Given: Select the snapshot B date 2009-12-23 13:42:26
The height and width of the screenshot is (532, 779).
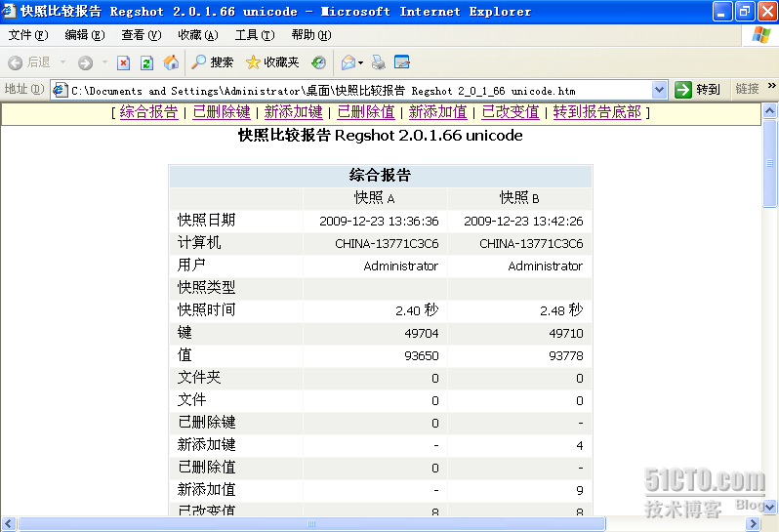Looking at the screenshot, I should tap(523, 221).
